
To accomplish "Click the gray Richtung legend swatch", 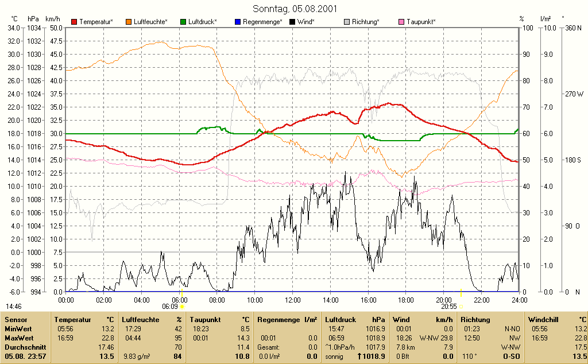I will (x=347, y=22).
